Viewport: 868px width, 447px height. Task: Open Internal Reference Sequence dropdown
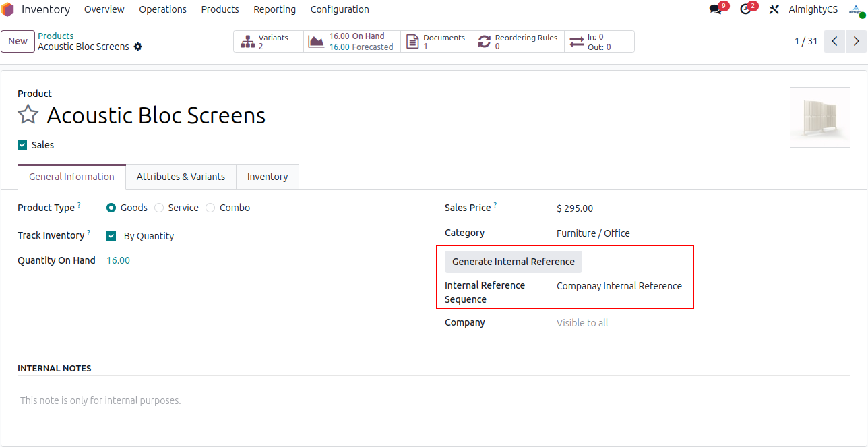[620, 286]
